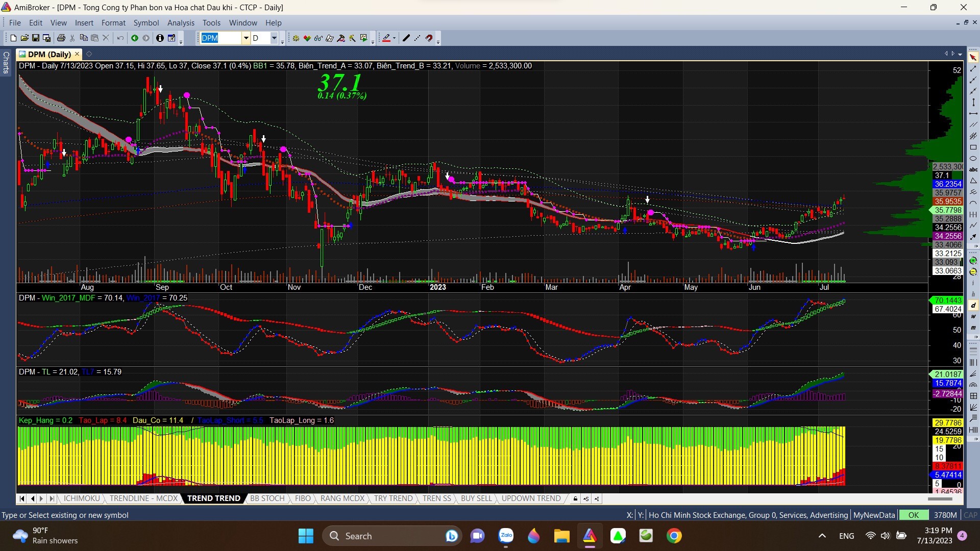Select the dotted line style icon

(x=418, y=38)
